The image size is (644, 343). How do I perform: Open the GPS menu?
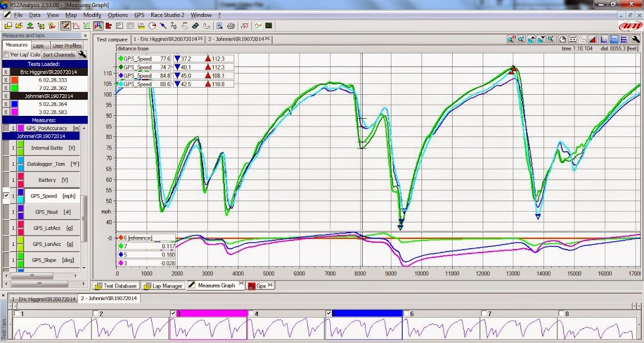pyautogui.click(x=140, y=15)
